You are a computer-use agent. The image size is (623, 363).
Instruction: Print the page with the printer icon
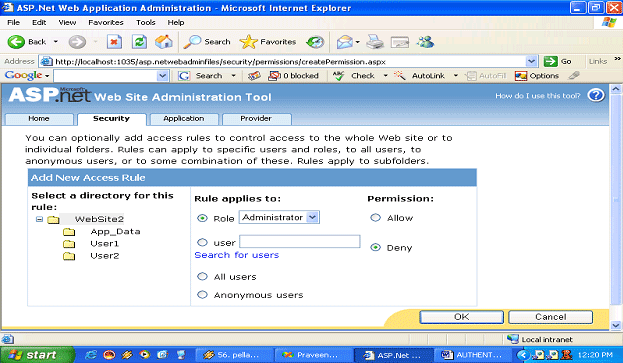[x=375, y=42]
